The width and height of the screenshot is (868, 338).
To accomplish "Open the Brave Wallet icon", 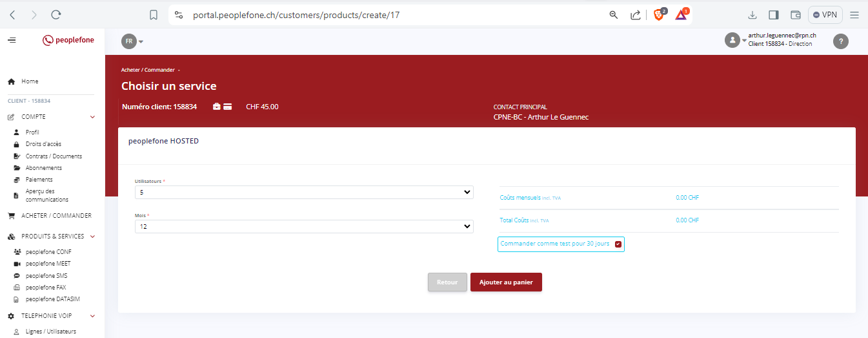I will 796,15.
